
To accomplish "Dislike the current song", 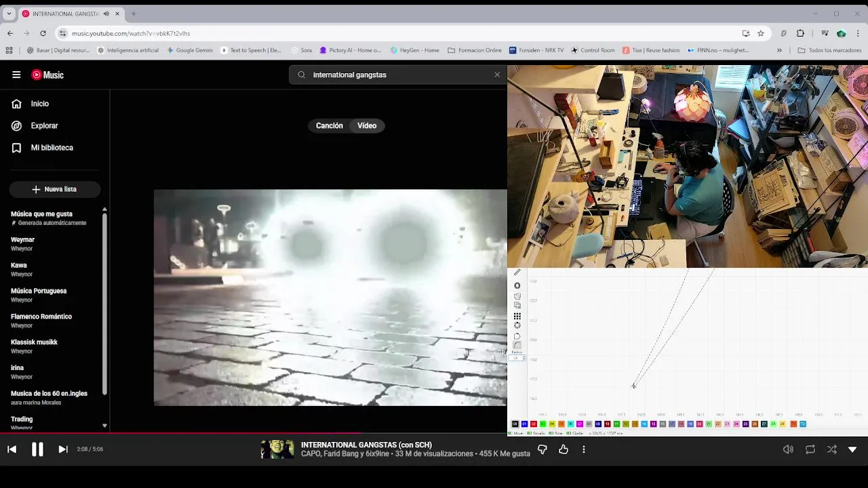I will (542, 449).
